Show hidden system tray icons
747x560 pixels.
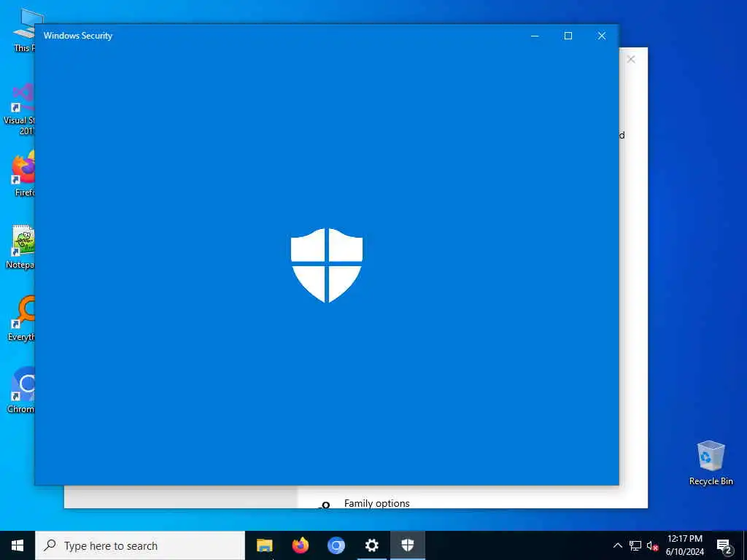(617, 545)
